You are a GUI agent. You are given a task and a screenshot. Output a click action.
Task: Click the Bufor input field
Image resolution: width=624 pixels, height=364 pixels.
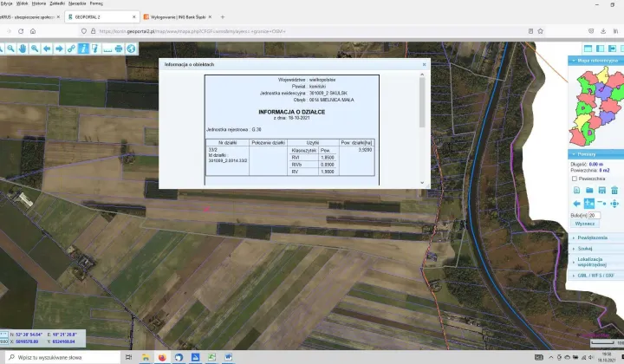tap(595, 215)
